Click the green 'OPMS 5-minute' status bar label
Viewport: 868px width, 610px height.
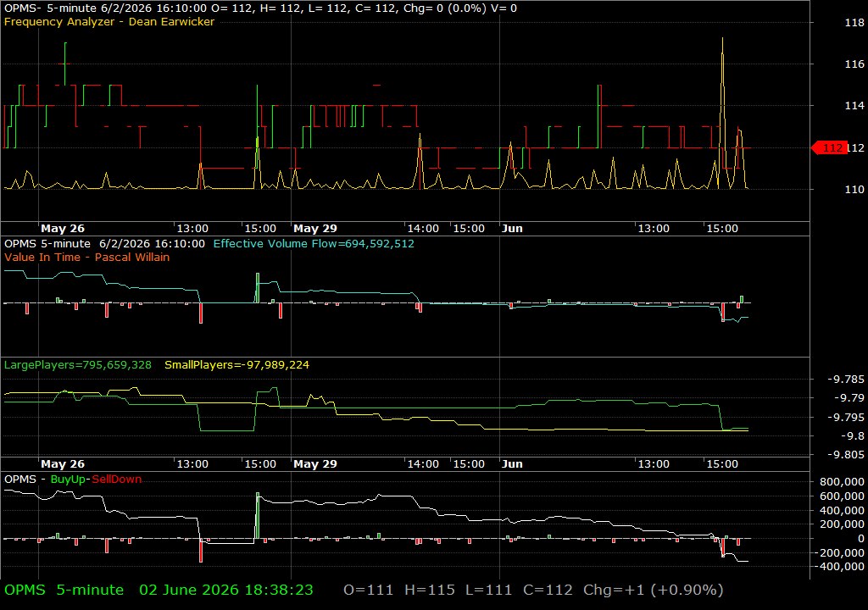(64, 590)
